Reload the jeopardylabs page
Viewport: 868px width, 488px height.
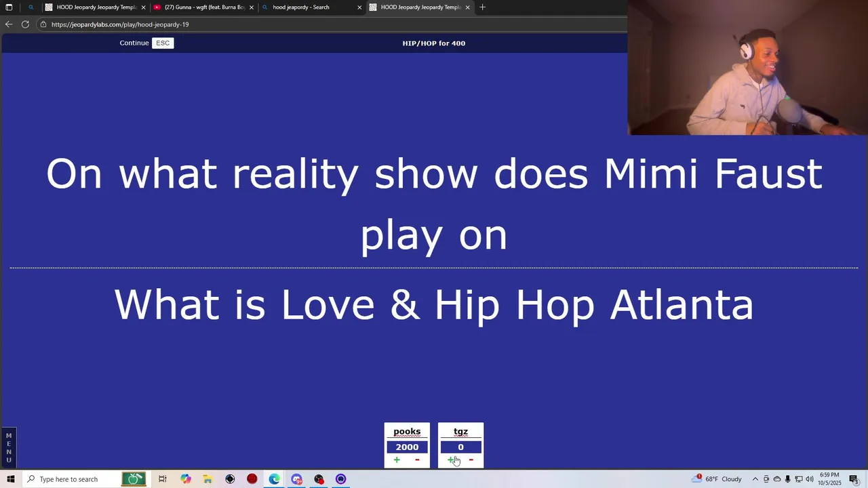[25, 24]
